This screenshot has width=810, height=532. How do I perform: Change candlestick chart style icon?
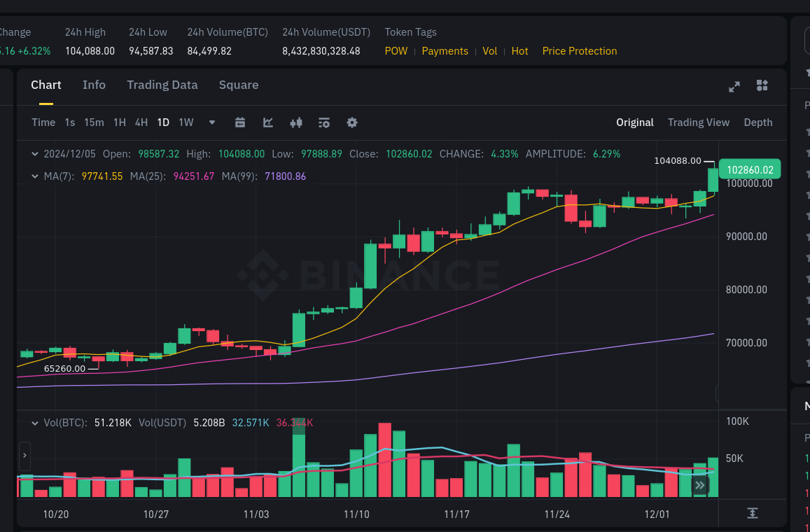(x=296, y=122)
